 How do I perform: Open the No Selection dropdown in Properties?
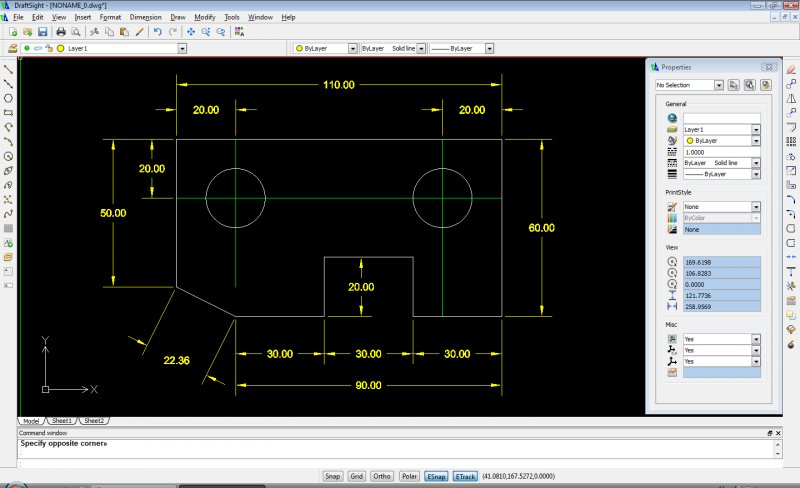719,85
